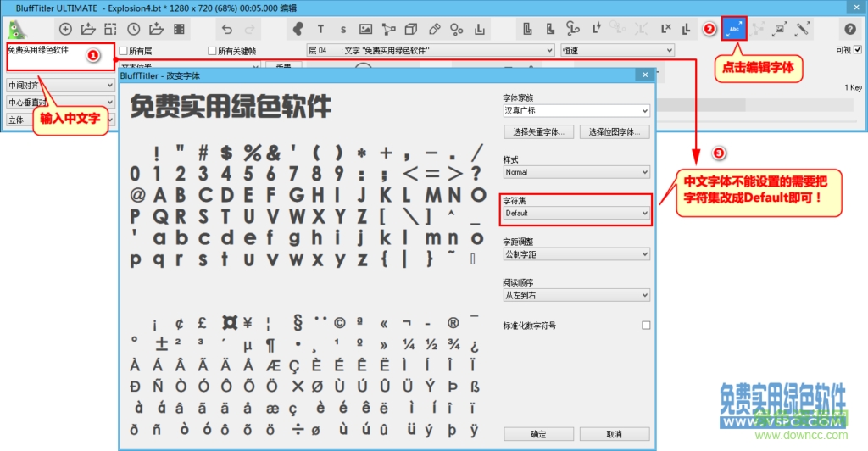This screenshot has height=451, width=868.
Task: Click the circled plus new show icon
Action: (x=65, y=29)
